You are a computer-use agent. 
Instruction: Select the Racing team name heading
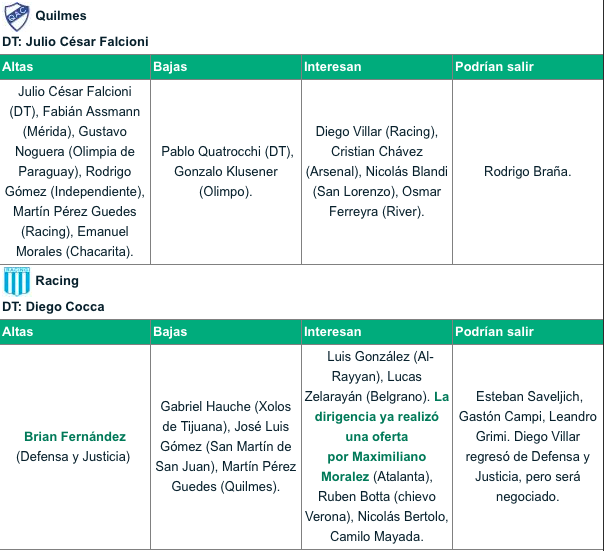click(x=57, y=281)
